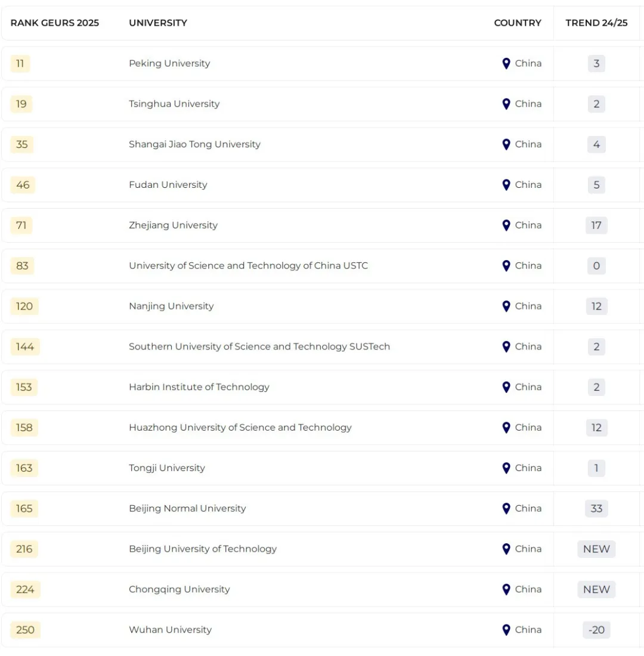
Task: Click the TREND 24/25 column header
Action: click(x=596, y=23)
